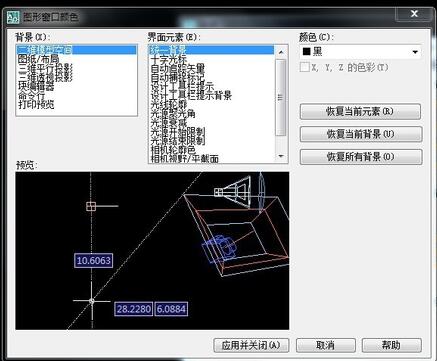Click 恢复所有背景 (O) button

pyautogui.click(x=361, y=157)
